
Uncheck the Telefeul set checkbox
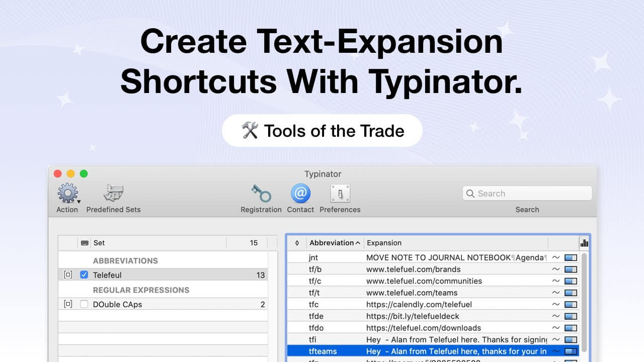[83, 275]
